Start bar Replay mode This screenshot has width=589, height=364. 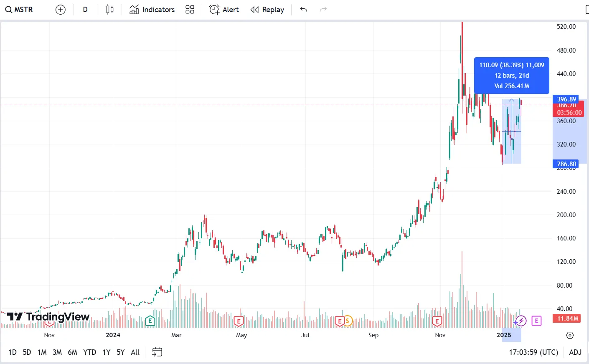pyautogui.click(x=267, y=10)
